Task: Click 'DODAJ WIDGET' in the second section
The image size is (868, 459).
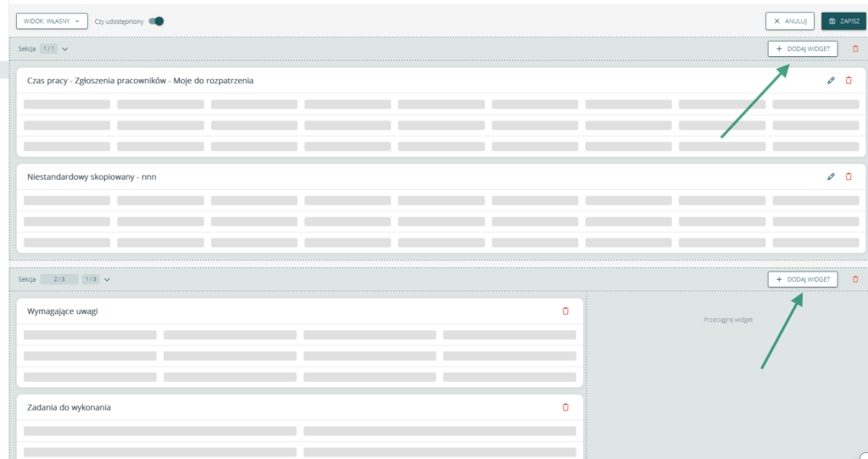Action: (x=803, y=279)
